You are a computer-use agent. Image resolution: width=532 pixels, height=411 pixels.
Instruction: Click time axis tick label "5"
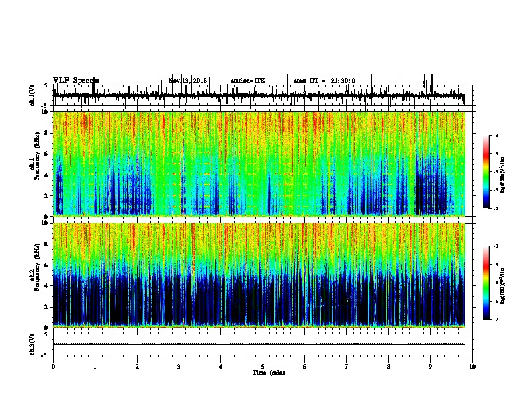tap(263, 367)
